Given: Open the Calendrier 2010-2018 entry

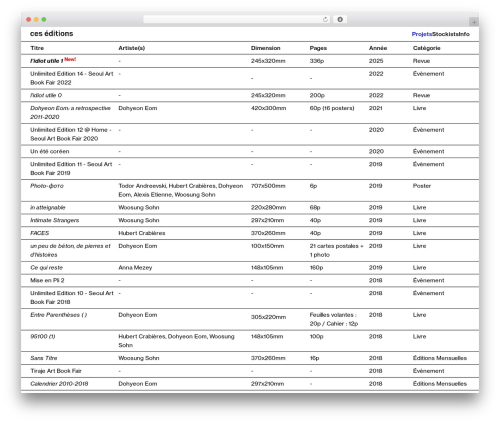Looking at the screenshot, I should (59, 384).
